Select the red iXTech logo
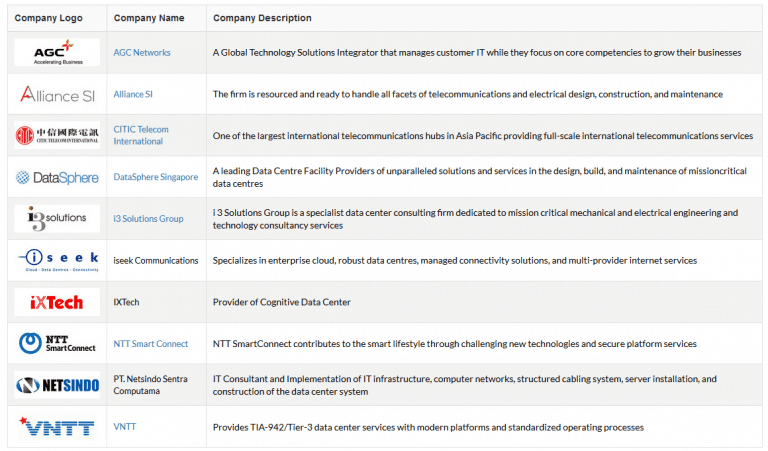The image size is (768, 451). coord(57,302)
